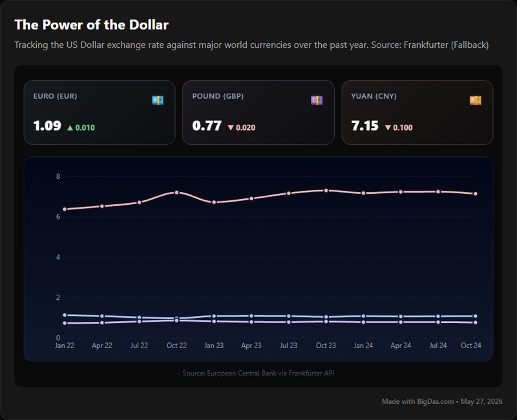517x420 pixels.
Task: Click the Apr 24 x-axis label
Action: coord(401,346)
